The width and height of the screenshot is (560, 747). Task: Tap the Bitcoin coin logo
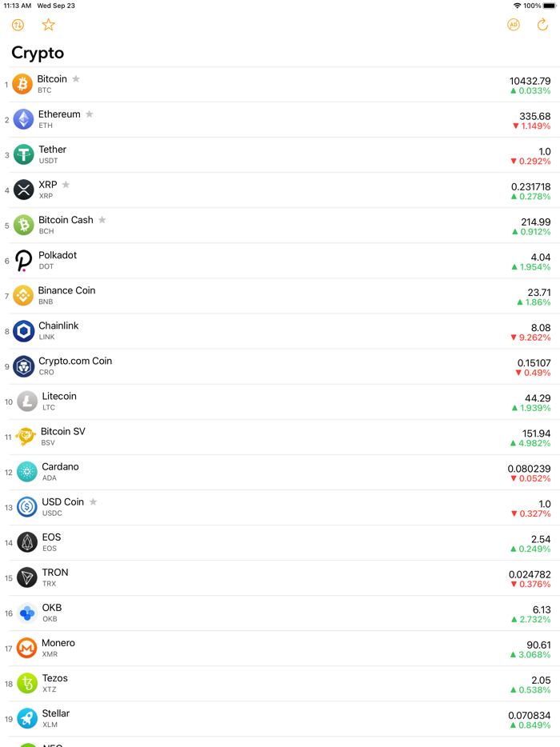(22, 84)
